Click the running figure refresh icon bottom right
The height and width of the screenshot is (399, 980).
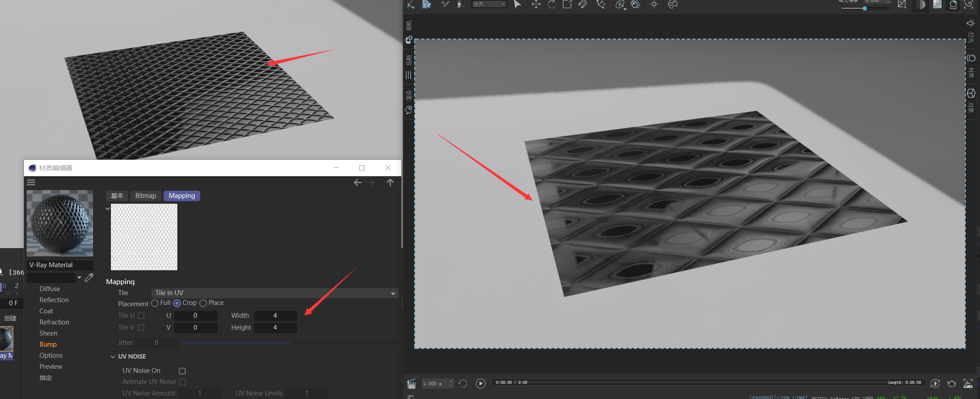pyautogui.click(x=935, y=383)
